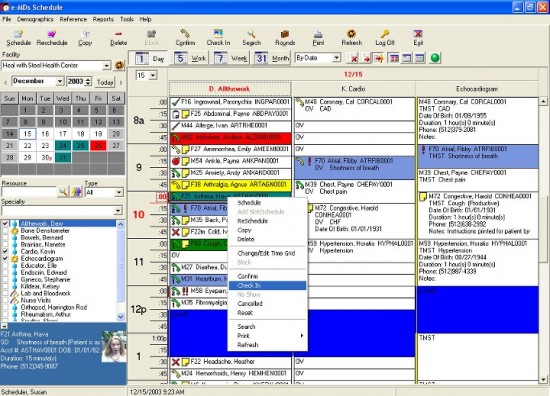The height and width of the screenshot is (396, 550).
Task: Click the green status ball icon
Action: pos(435,58)
